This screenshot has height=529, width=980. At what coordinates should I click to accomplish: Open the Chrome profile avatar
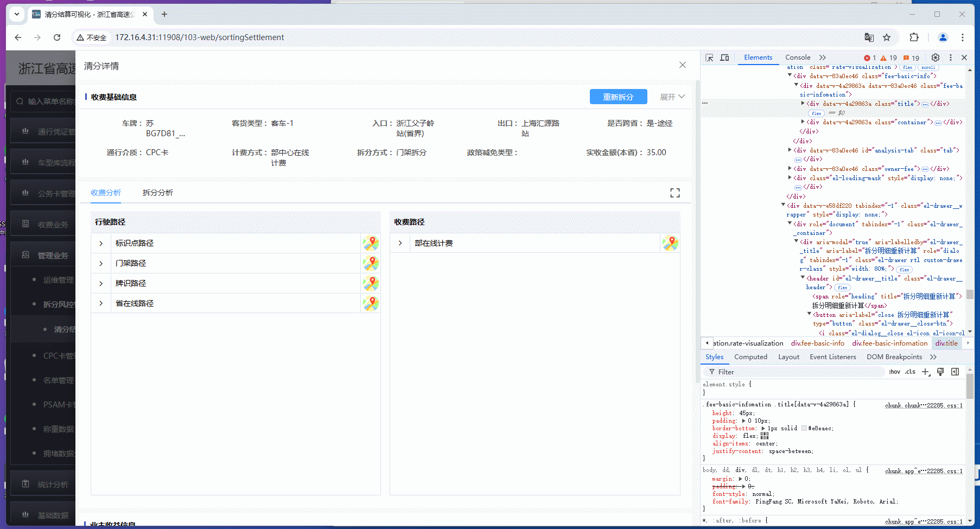click(x=943, y=37)
